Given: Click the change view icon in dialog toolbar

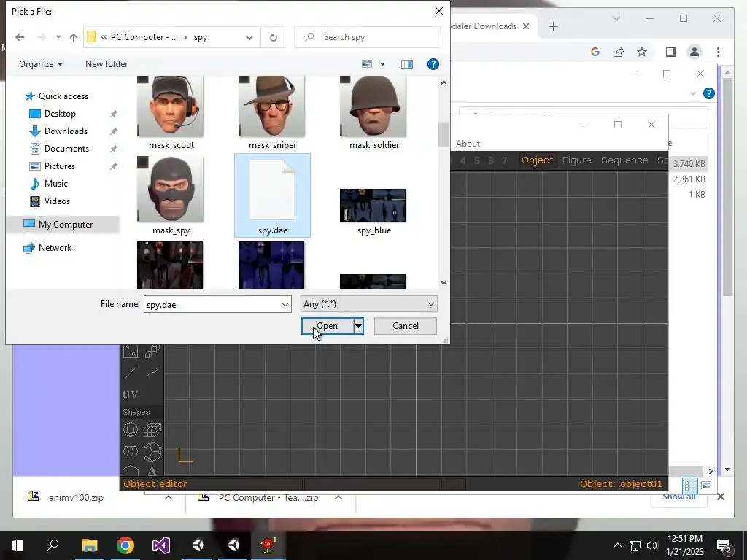Looking at the screenshot, I should point(367,64).
